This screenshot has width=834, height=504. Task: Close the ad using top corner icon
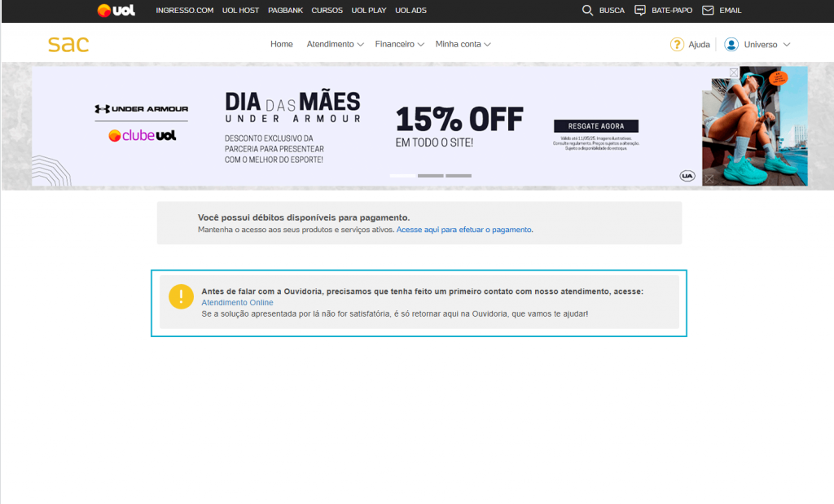click(734, 72)
